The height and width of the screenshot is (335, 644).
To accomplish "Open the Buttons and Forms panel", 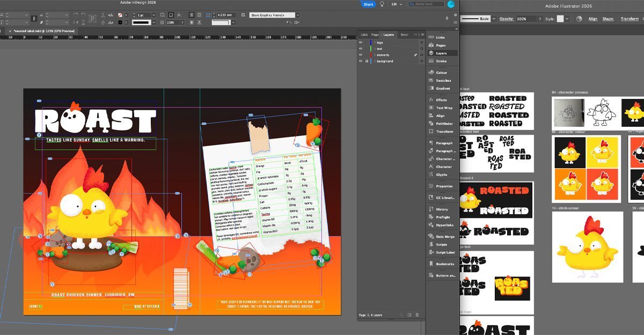I will click(x=443, y=275).
